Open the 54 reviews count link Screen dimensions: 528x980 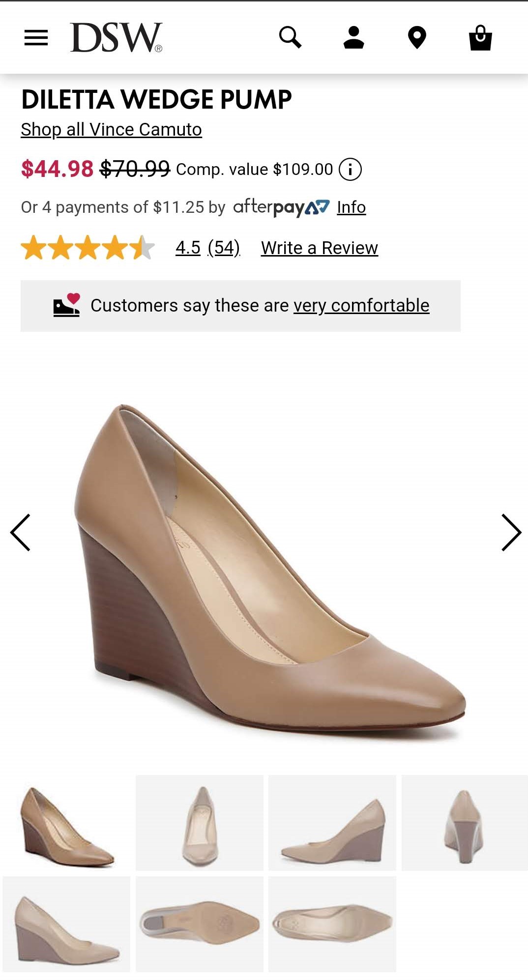(224, 248)
